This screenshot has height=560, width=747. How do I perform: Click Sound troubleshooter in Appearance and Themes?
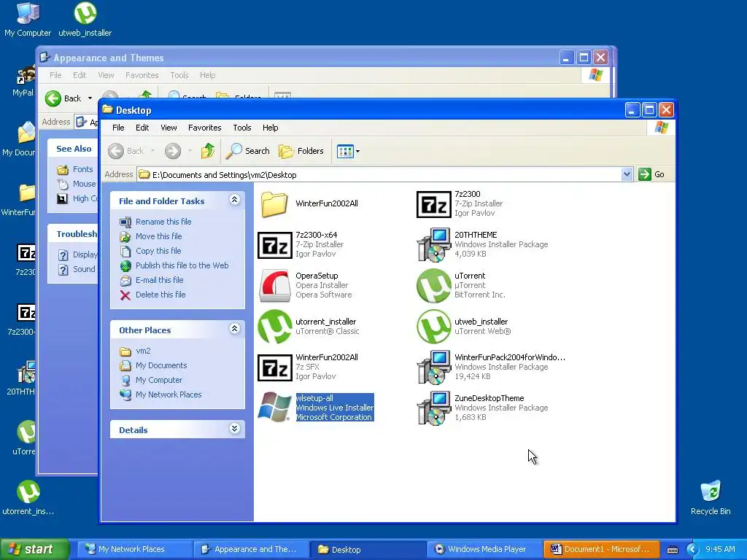click(x=84, y=269)
